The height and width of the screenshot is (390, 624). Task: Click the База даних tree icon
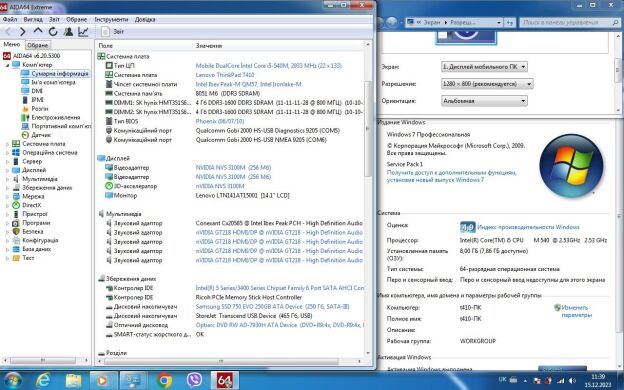coord(16,249)
